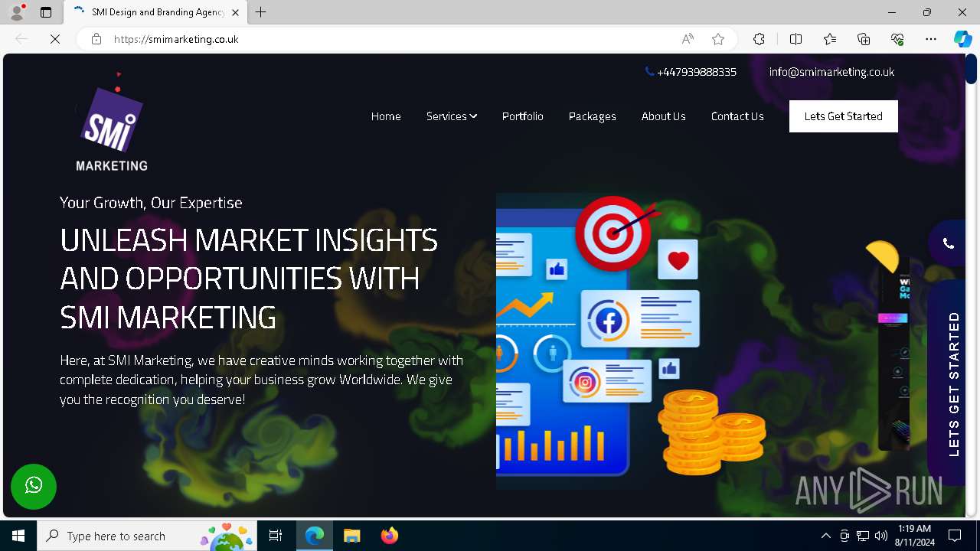Open the volume control icon
Viewport: 980px width, 551px height.
pyautogui.click(x=881, y=536)
